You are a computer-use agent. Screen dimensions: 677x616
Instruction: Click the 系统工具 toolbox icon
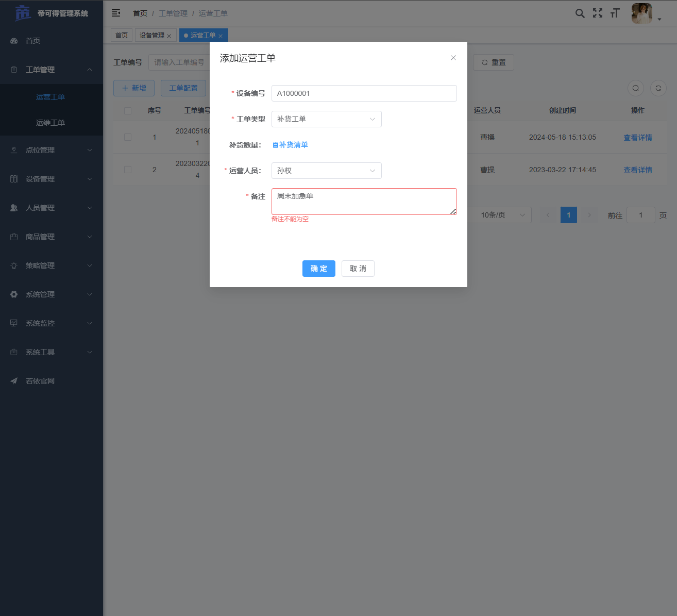pos(14,352)
